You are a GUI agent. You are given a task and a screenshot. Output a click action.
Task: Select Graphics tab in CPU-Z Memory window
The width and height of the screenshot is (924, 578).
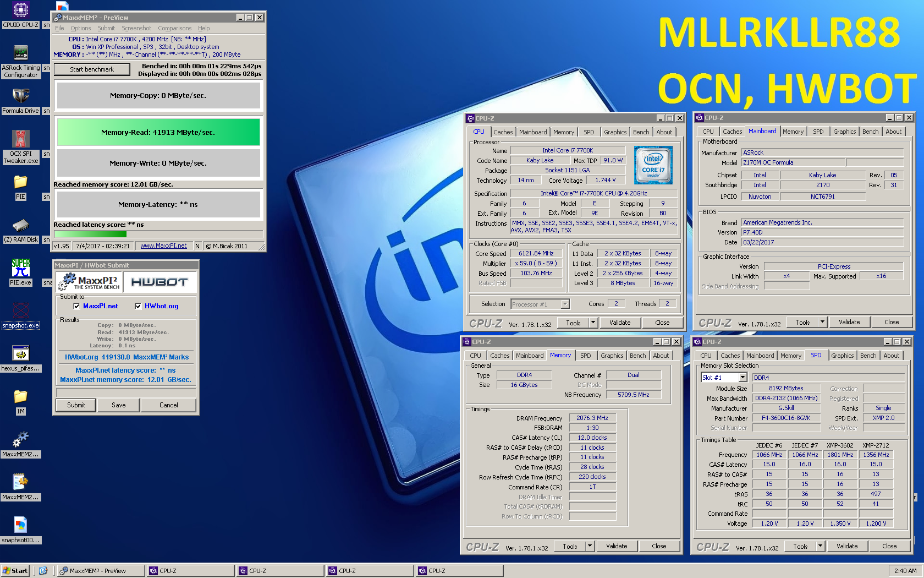612,356
